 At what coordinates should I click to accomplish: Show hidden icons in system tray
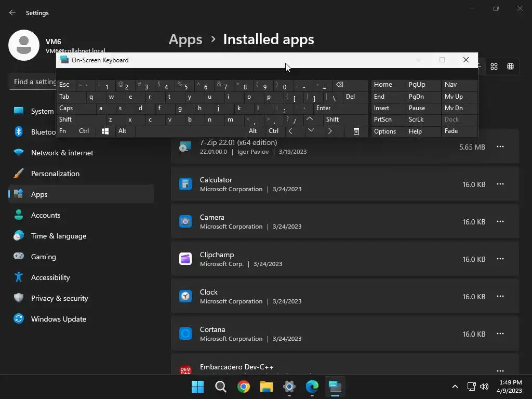coord(455,387)
